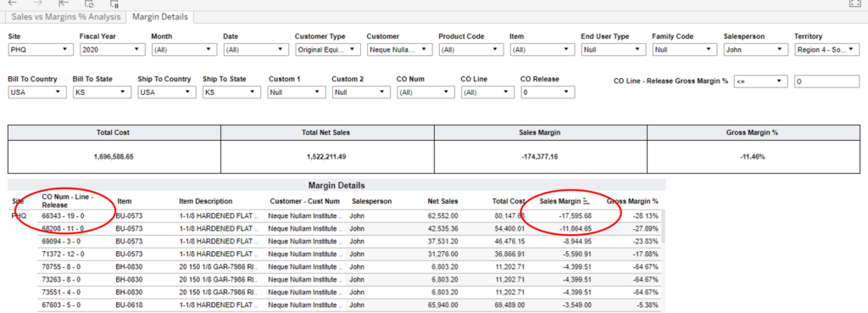868x313 pixels.
Task: Open the CO Num filter dropdown
Action: coord(426,92)
